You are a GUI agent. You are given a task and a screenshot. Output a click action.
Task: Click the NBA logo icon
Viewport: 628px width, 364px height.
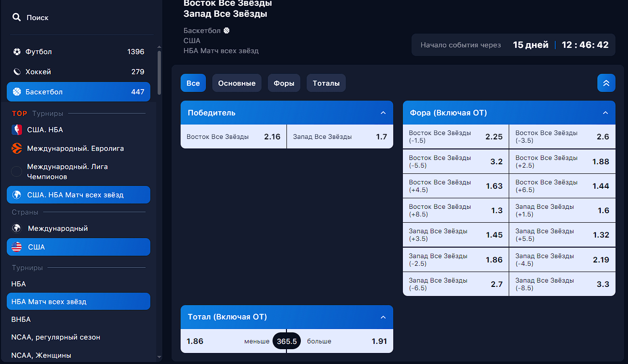17,130
